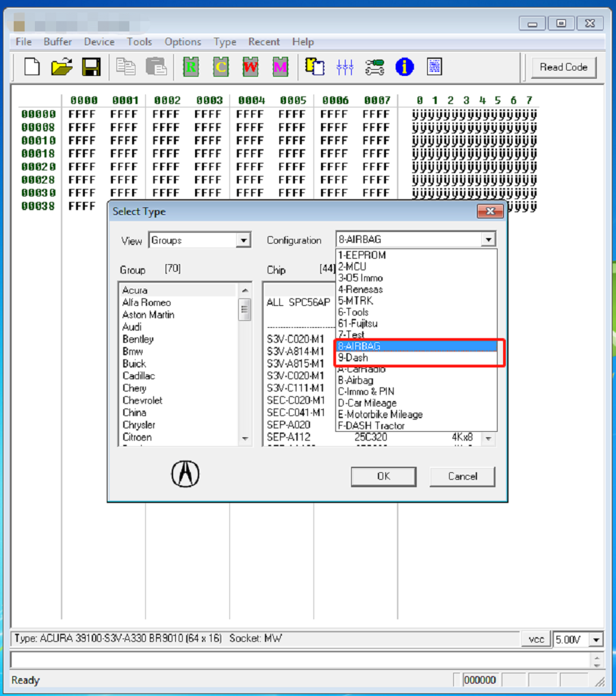Click the Read Code button
Viewport: 616px width, 696px height.
pos(563,67)
